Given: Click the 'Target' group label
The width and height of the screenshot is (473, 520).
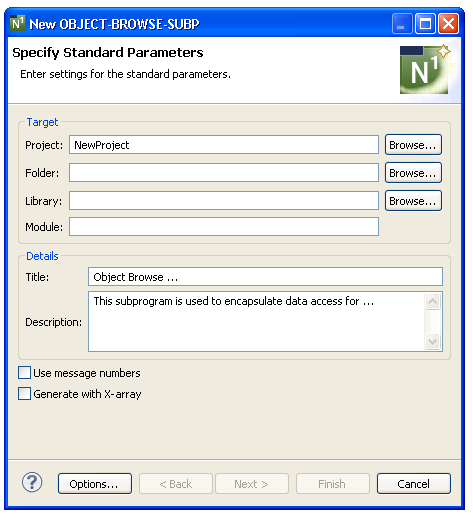Looking at the screenshot, I should point(42,122).
